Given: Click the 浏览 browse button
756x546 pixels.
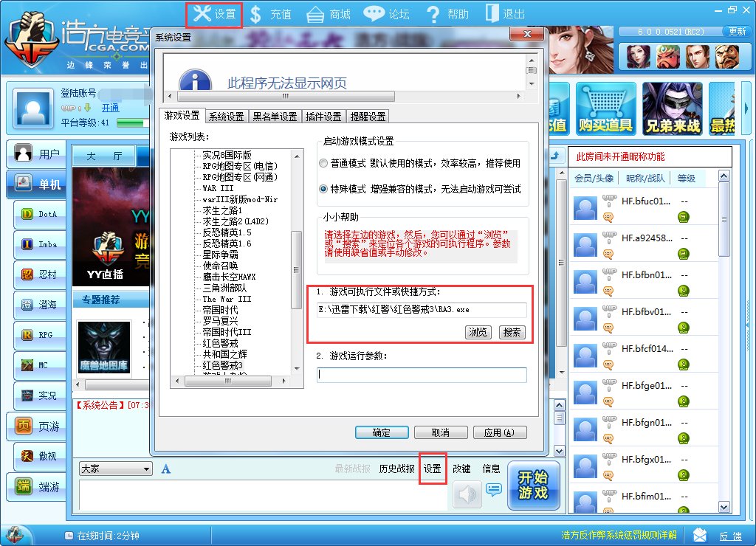Looking at the screenshot, I should coord(478,332).
